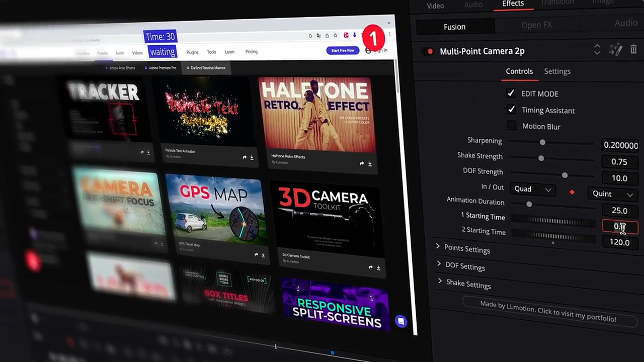Click the Animation Duration value field 25.0
This screenshot has width=644, height=362.
click(x=620, y=211)
